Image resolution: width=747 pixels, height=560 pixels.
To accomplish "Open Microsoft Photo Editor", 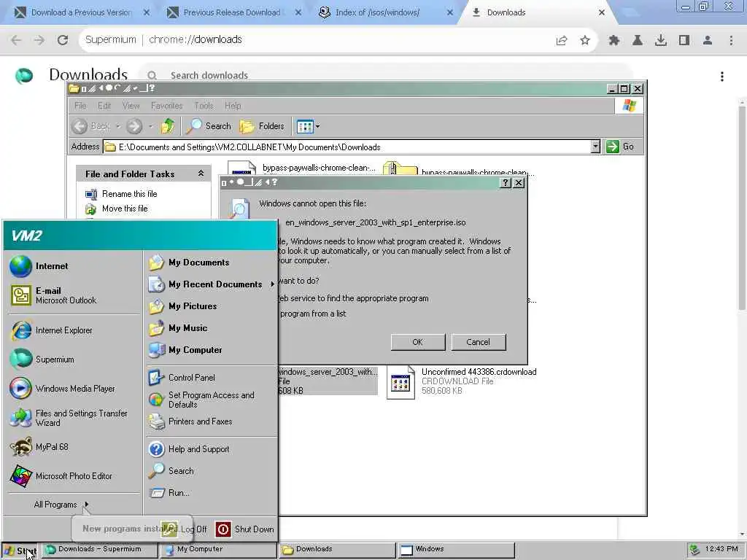I will 61,475.
